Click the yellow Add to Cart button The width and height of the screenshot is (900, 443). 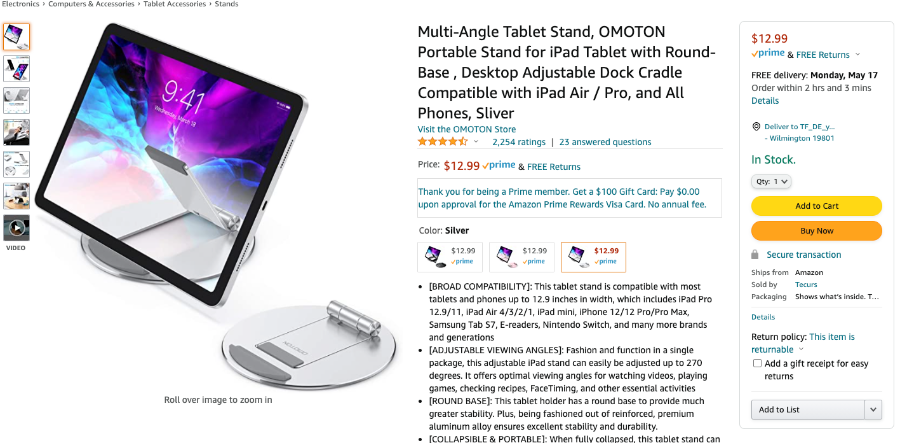816,206
